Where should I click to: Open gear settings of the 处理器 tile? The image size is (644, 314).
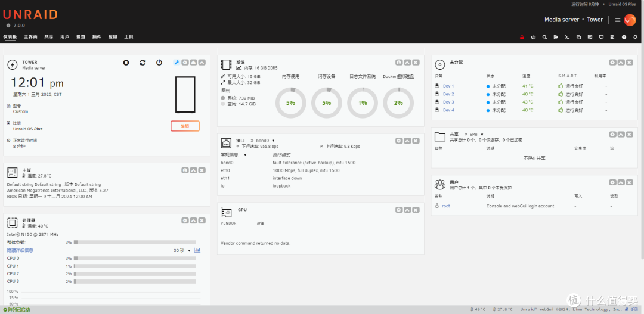185,220
